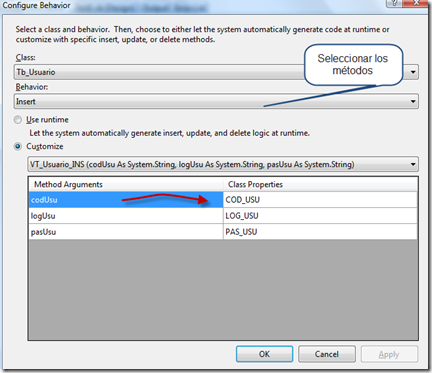Click the Method Arguments column header
Viewport: 432px width, 373px height.
(126, 184)
